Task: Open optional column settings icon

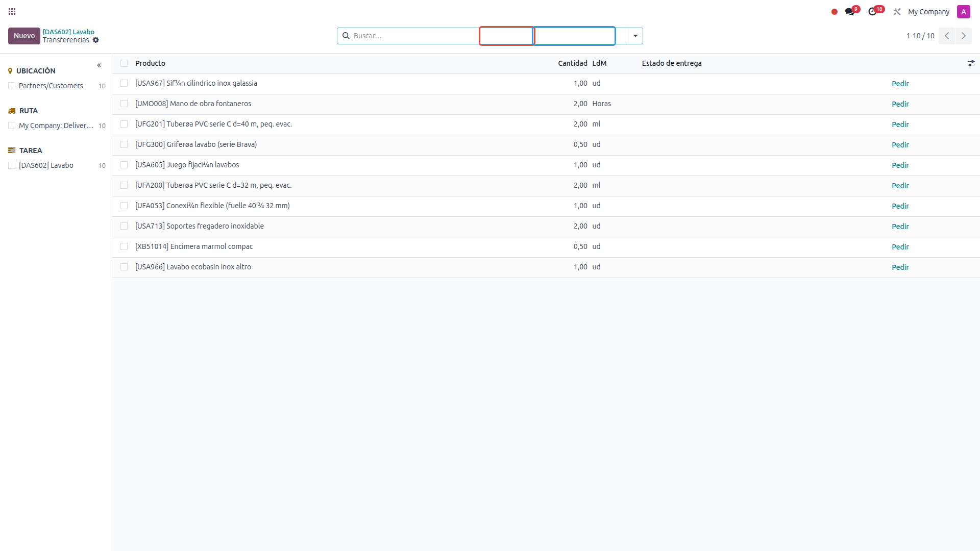Action: pyautogui.click(x=971, y=63)
